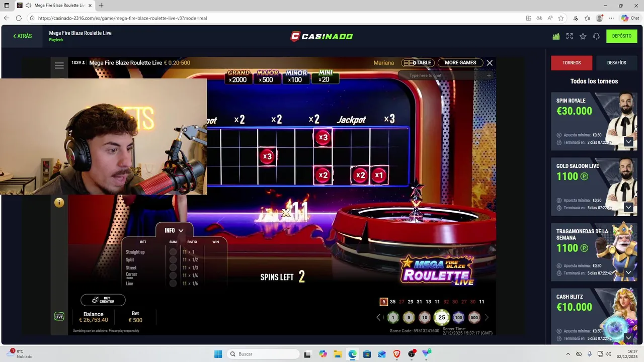Open support headset icon
The width and height of the screenshot is (644, 362).
(x=596, y=36)
